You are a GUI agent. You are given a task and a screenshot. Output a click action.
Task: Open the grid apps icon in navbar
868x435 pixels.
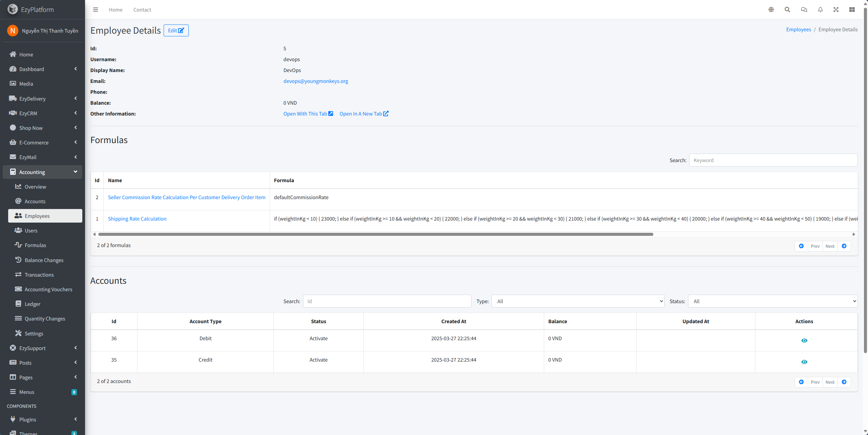click(852, 10)
